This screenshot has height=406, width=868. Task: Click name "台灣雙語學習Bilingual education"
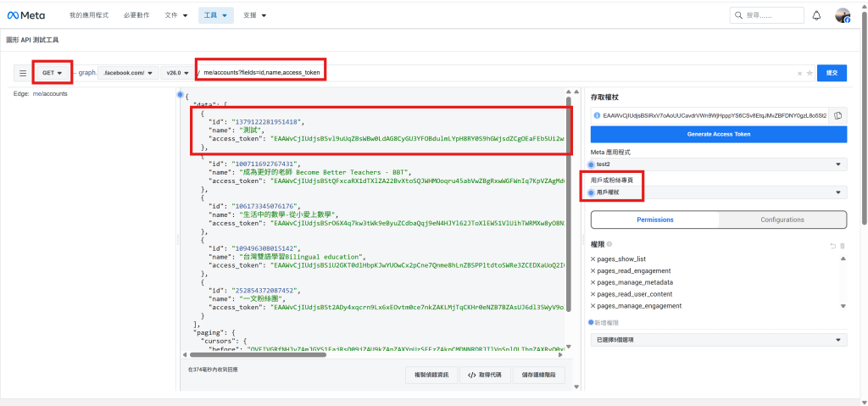coord(303,257)
